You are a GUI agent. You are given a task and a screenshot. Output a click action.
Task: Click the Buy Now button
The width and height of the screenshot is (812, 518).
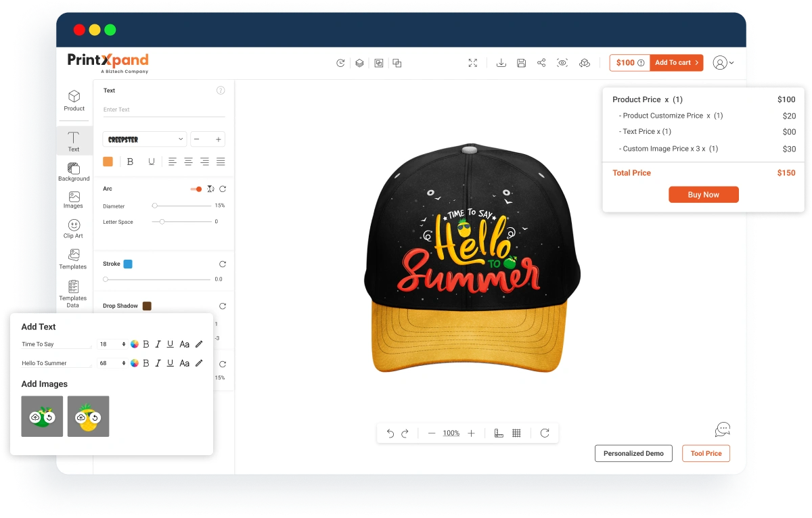pos(704,195)
